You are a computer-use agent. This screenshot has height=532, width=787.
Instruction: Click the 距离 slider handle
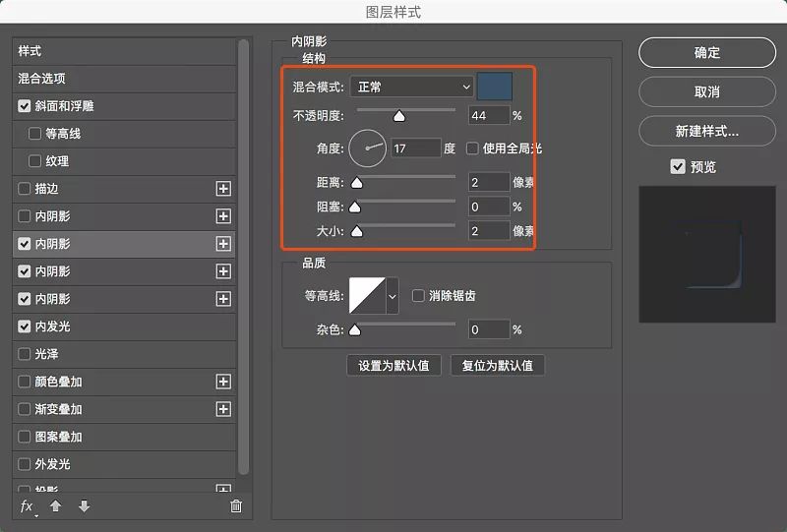pyautogui.click(x=357, y=183)
